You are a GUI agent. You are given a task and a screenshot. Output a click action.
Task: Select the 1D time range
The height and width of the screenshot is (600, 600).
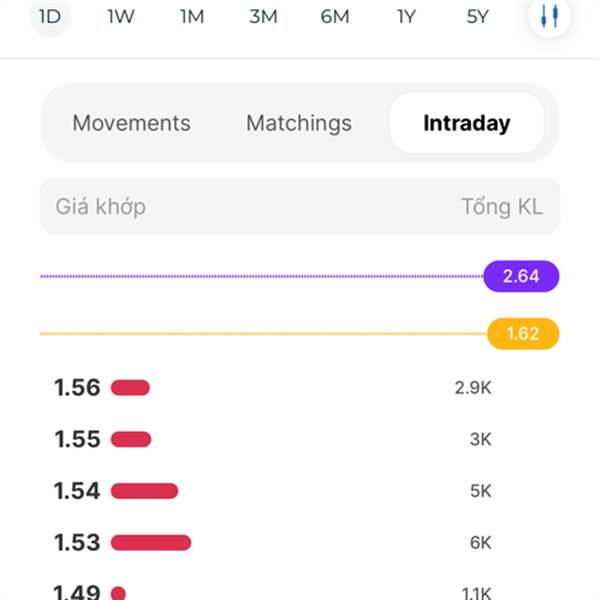[x=50, y=16]
